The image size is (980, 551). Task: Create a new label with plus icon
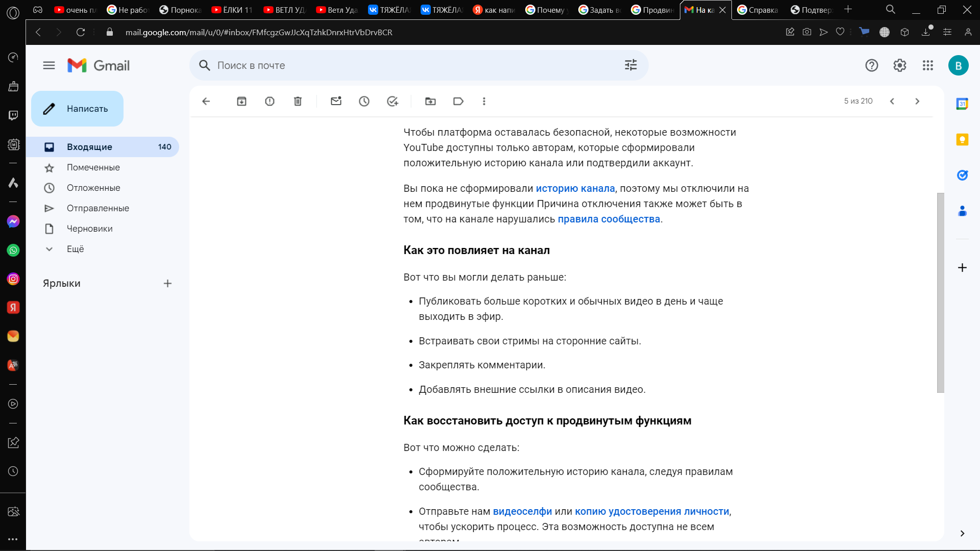tap(167, 284)
